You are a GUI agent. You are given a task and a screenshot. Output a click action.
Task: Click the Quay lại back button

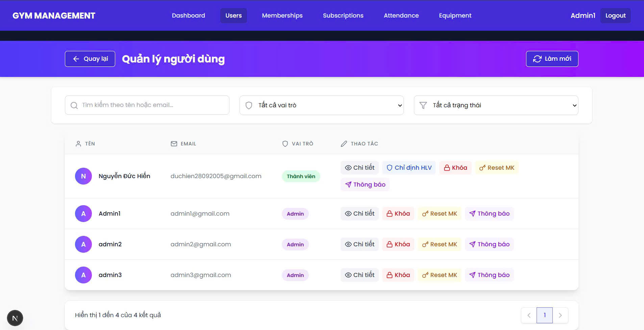tap(90, 58)
